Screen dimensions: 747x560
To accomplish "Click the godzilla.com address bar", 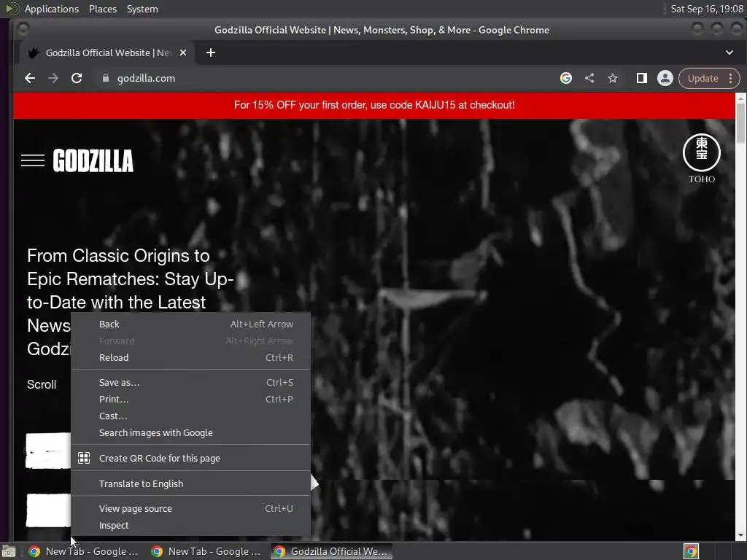I will [329, 78].
